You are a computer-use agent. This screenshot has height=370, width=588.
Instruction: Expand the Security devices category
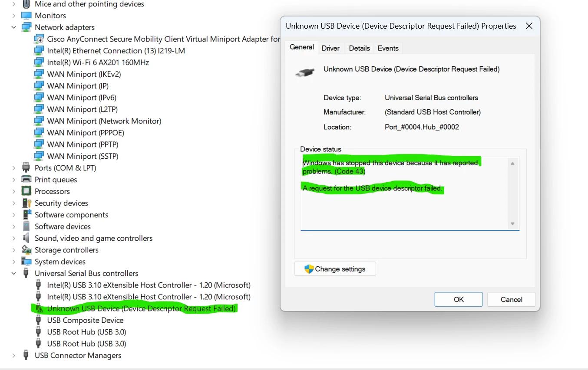(13, 203)
